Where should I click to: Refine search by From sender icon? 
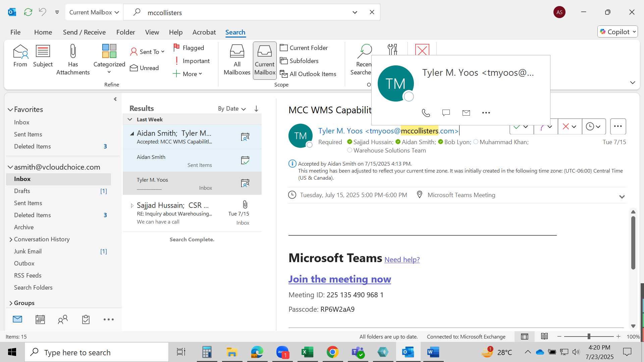pos(20,56)
